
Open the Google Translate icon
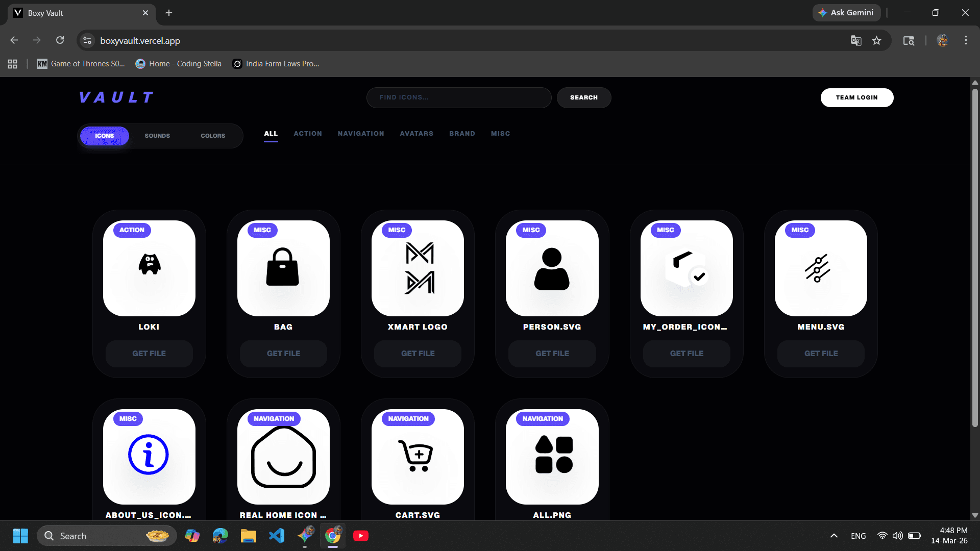[x=856, y=41]
